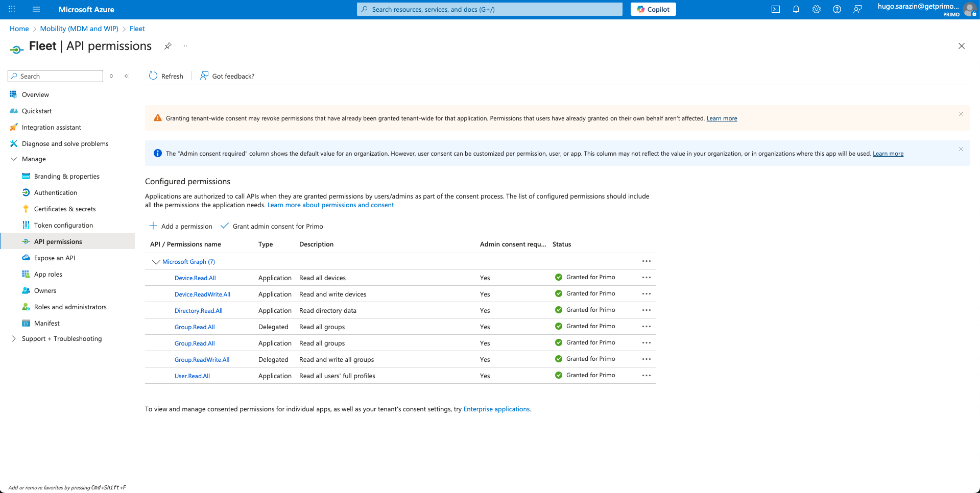This screenshot has height=493, width=980.
Task: Click the Copilot button
Action: [653, 9]
